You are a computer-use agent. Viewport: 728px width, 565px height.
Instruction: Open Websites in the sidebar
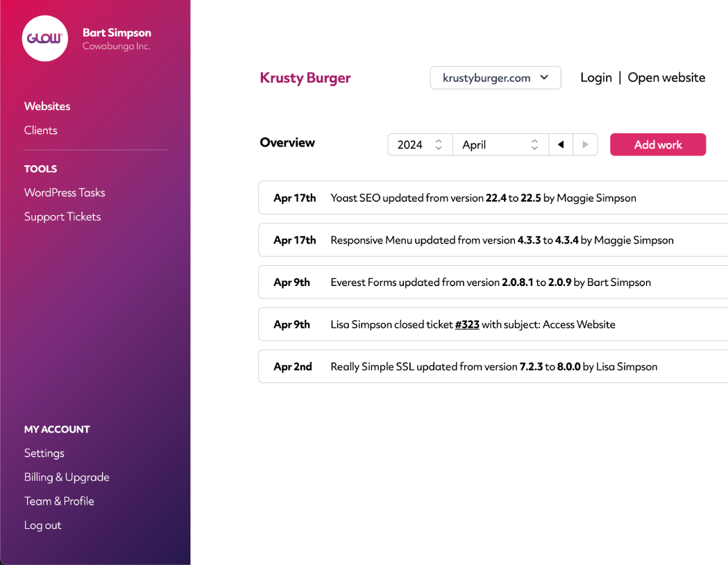click(x=47, y=106)
